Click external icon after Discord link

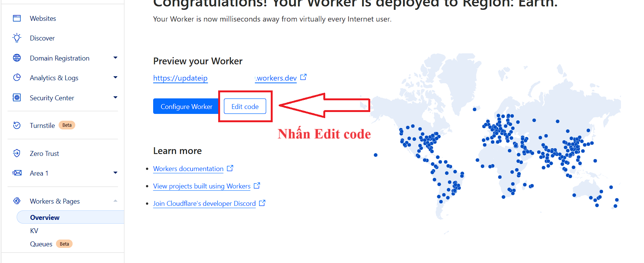coord(262,203)
